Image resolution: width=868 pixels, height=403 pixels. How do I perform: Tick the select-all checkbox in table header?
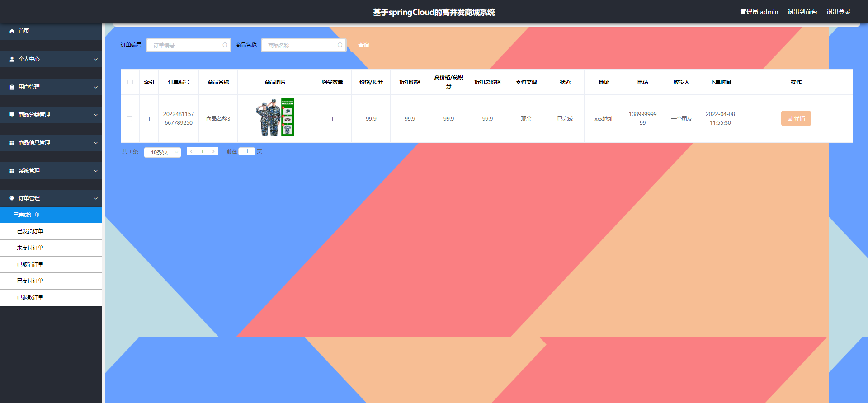[130, 82]
